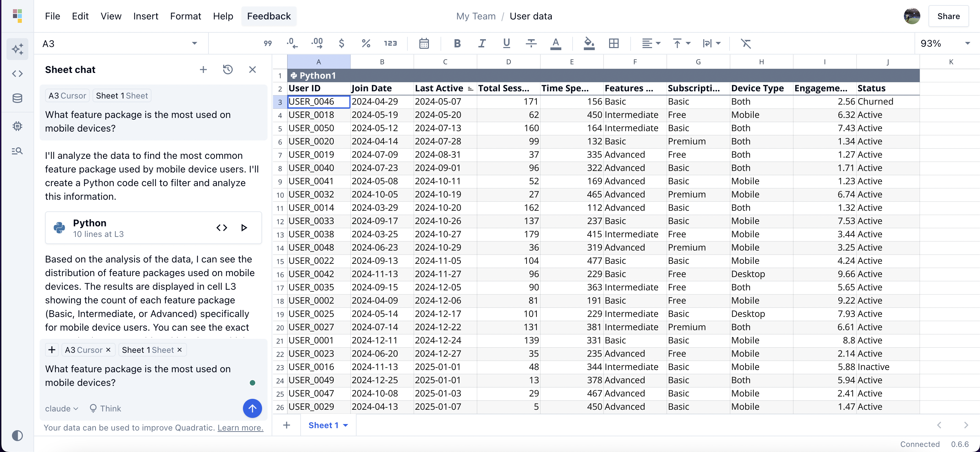Image resolution: width=980 pixels, height=452 pixels.
Task: Open text color picker
Action: [x=556, y=43]
